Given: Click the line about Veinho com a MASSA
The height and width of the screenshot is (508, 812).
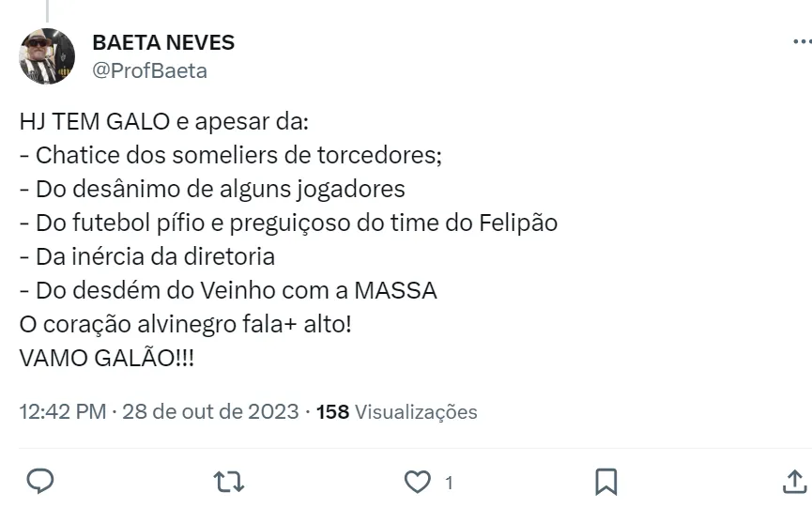Looking at the screenshot, I should click(227, 290).
